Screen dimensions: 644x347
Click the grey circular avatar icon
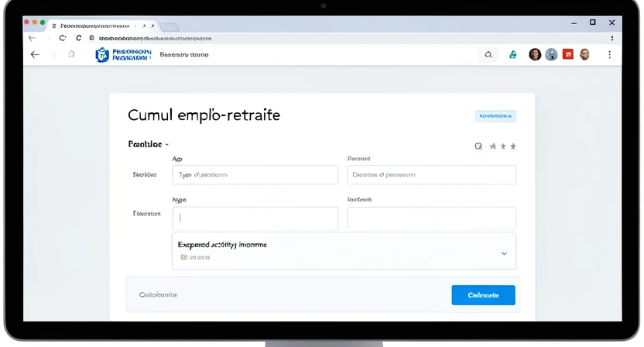tap(551, 54)
